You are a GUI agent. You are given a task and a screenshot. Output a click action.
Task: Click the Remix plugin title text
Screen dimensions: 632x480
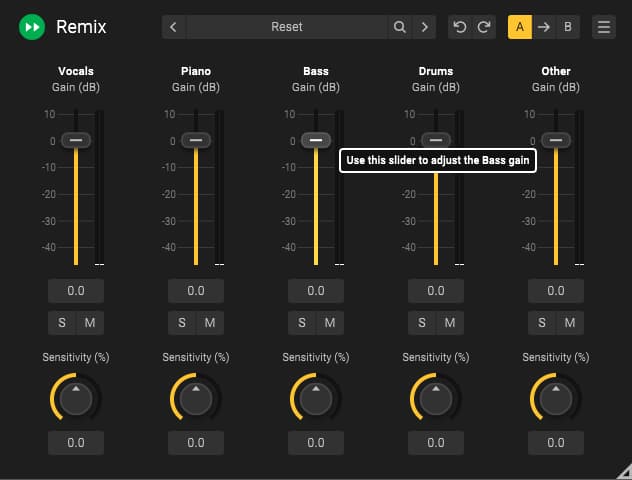pos(81,27)
